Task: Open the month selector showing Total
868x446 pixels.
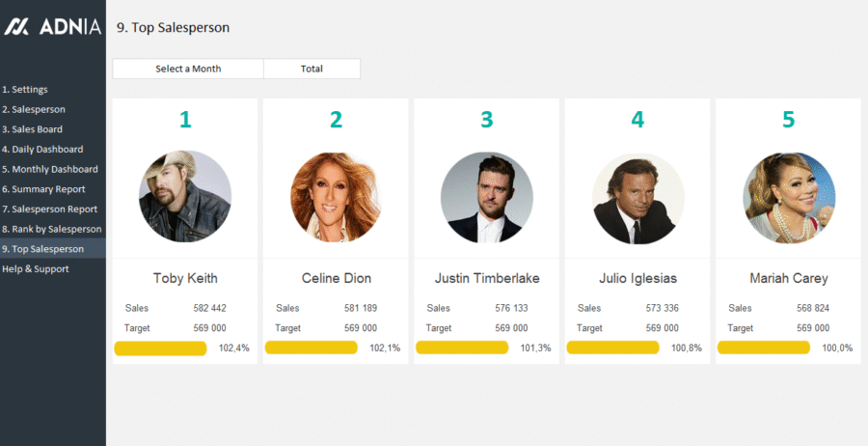Action: click(x=312, y=69)
